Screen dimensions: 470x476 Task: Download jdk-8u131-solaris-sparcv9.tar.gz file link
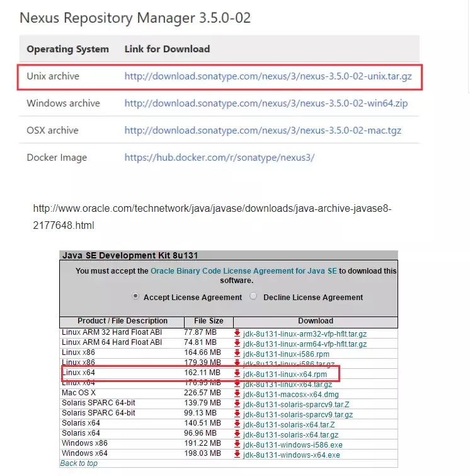point(298,414)
